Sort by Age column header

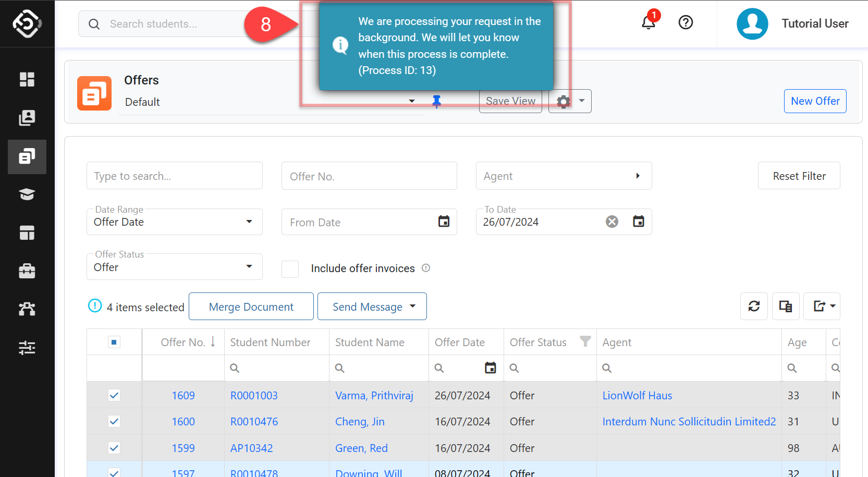797,343
